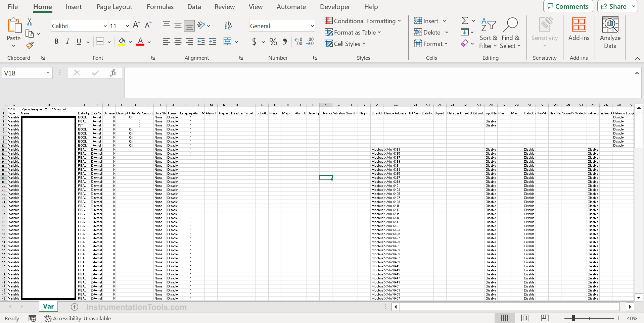This screenshot has height=323, width=644.
Task: Toggle Bottom Align
Action: coord(189,25)
